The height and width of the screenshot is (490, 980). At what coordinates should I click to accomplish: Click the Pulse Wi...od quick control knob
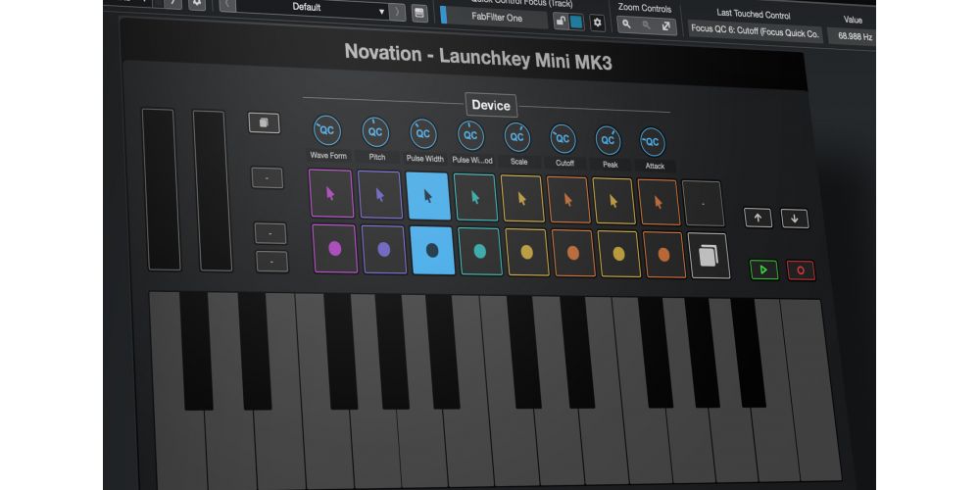coord(470,135)
